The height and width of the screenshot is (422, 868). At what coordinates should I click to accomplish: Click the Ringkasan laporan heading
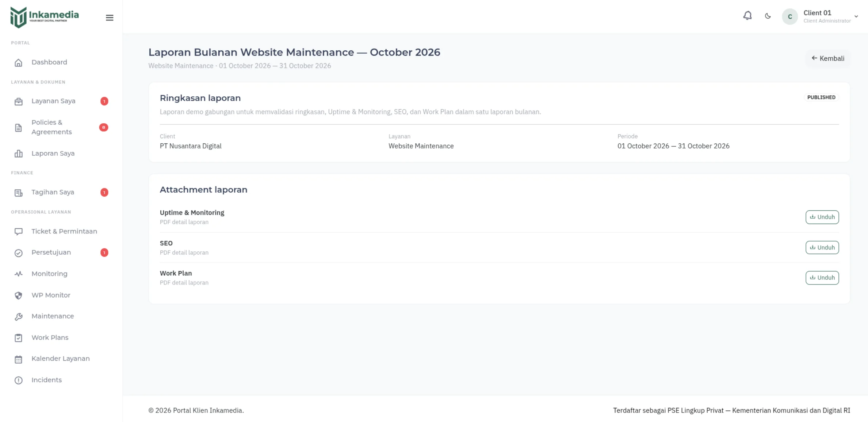click(200, 98)
